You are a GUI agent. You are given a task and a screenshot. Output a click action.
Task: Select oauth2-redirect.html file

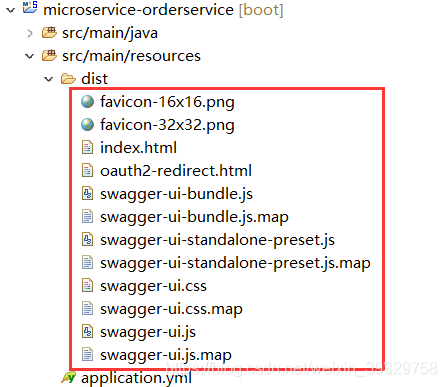(x=176, y=171)
